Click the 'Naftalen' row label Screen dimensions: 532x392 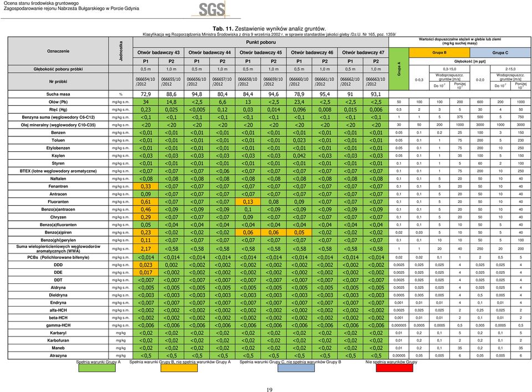coord(58,179)
